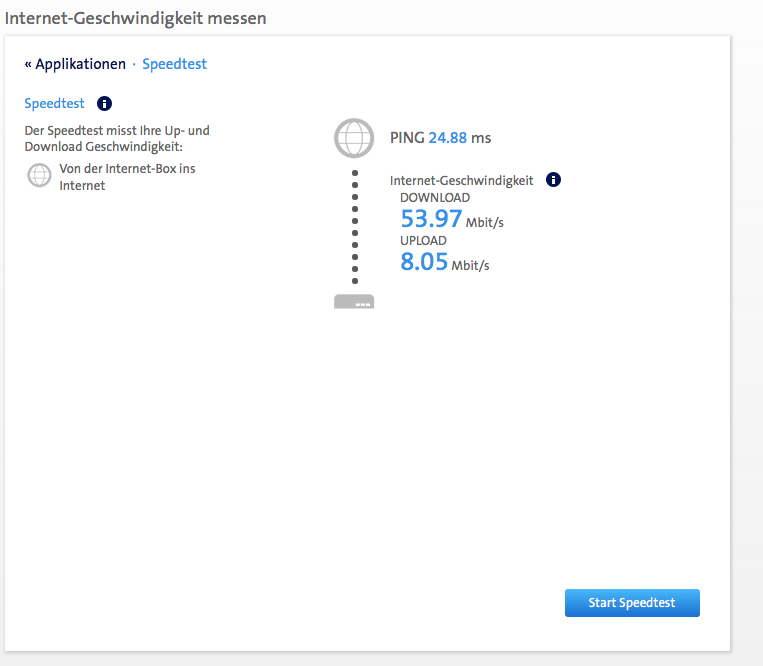This screenshot has height=666, width=763.
Task: Click 'Von der Internet-Box ins Internet' text
Action: point(127,177)
